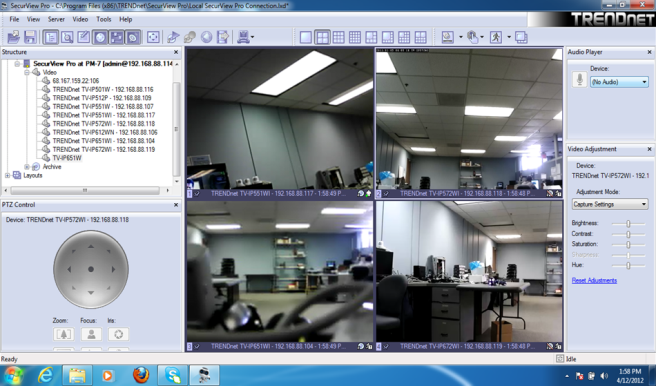Select the last multi-pane layout icon in toolbar
The width and height of the screenshot is (656, 386).
point(420,37)
